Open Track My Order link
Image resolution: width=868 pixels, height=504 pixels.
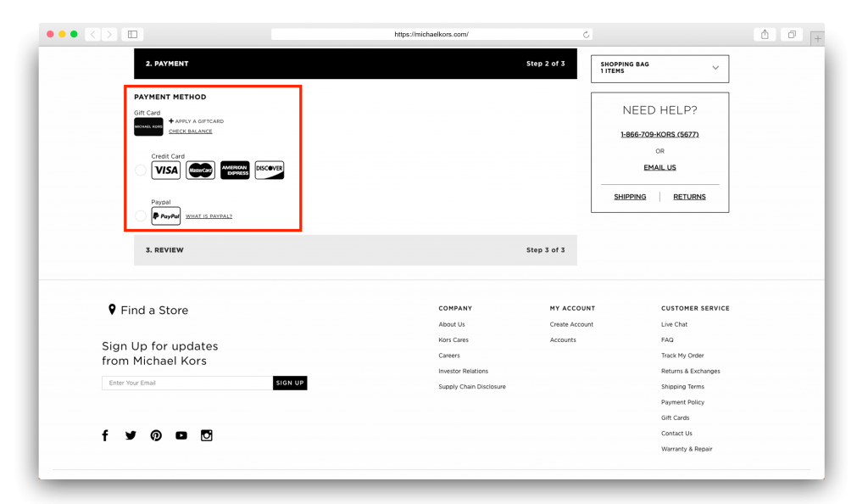pos(682,356)
